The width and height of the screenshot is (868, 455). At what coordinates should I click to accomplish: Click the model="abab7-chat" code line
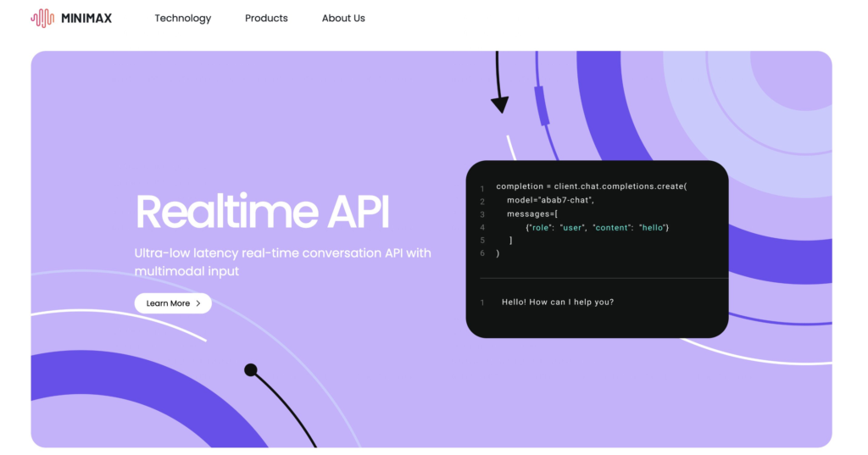point(550,200)
